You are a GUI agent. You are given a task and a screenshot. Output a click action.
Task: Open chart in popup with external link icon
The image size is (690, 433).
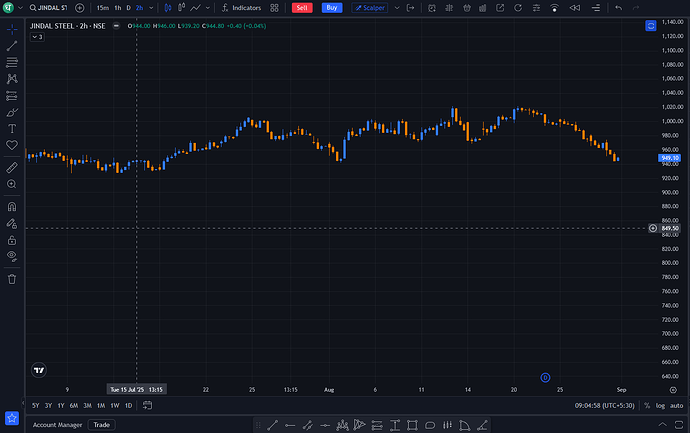(500, 8)
